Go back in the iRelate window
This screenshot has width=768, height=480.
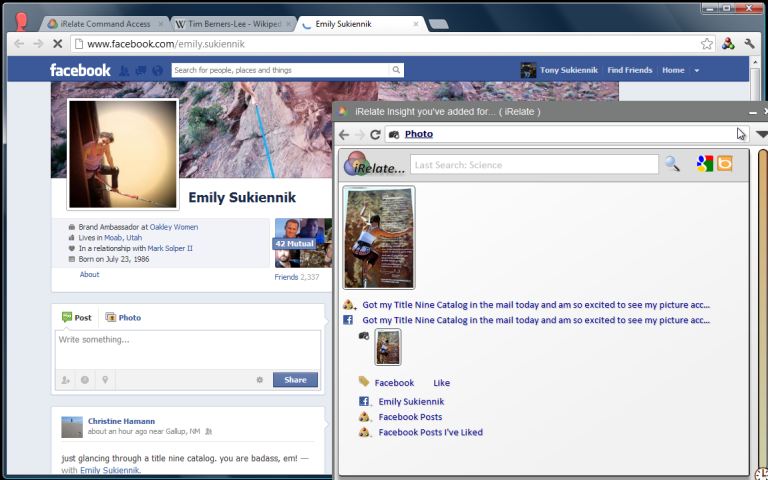pyautogui.click(x=344, y=134)
